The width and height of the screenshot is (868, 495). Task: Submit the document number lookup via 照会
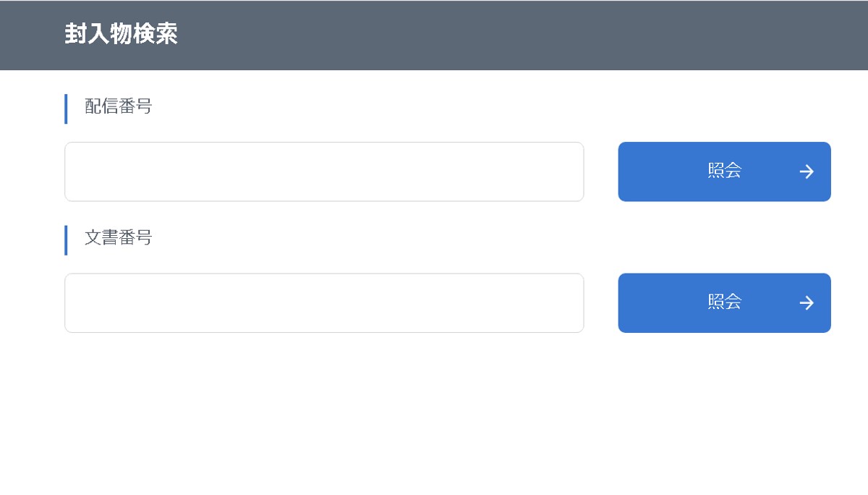[x=724, y=302]
